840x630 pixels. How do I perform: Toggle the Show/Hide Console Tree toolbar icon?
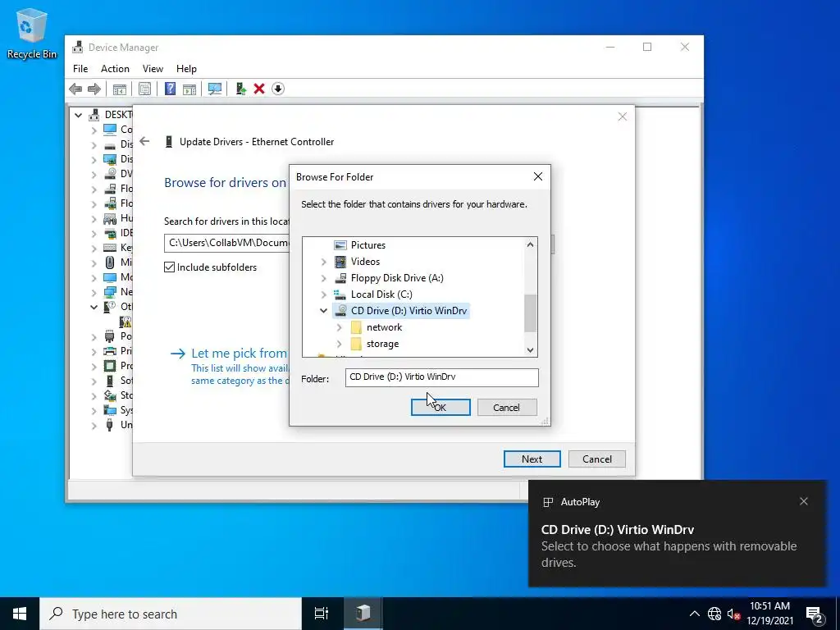point(120,89)
